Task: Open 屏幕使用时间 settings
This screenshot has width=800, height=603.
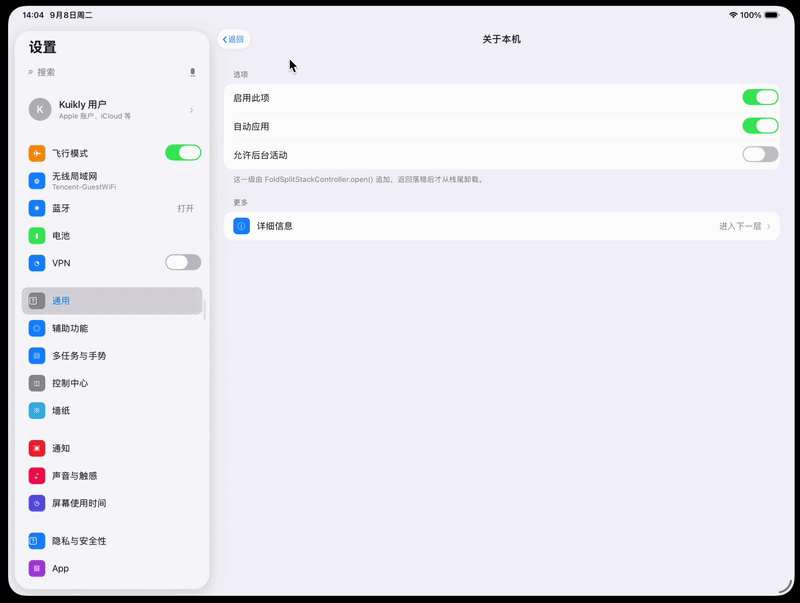Action: click(112, 503)
